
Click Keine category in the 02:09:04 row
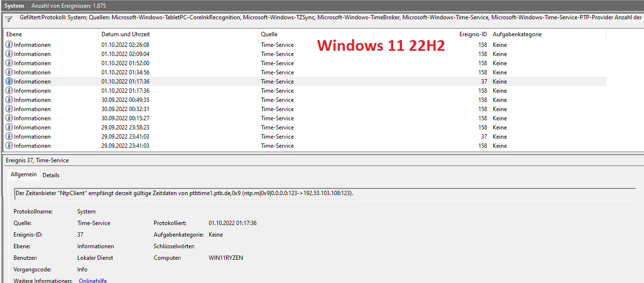pos(500,54)
